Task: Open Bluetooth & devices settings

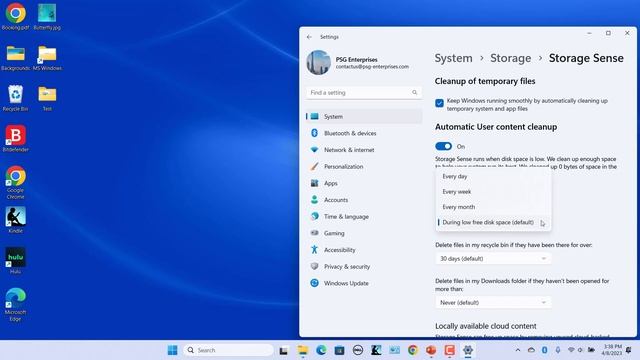Action: pos(364,133)
